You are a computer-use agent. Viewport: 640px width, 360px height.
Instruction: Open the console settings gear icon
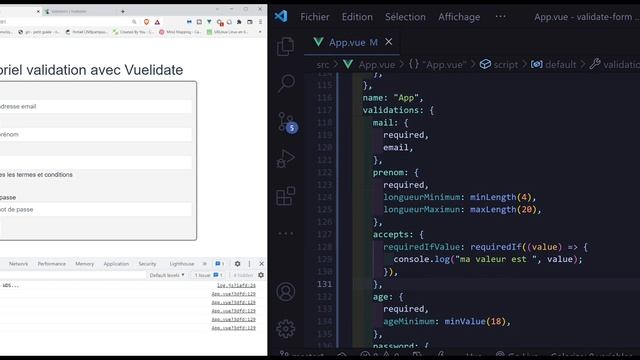tap(261, 275)
